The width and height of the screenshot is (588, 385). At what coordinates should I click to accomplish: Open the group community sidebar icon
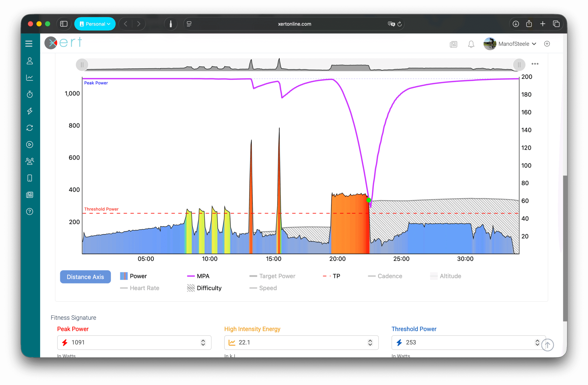click(x=30, y=161)
